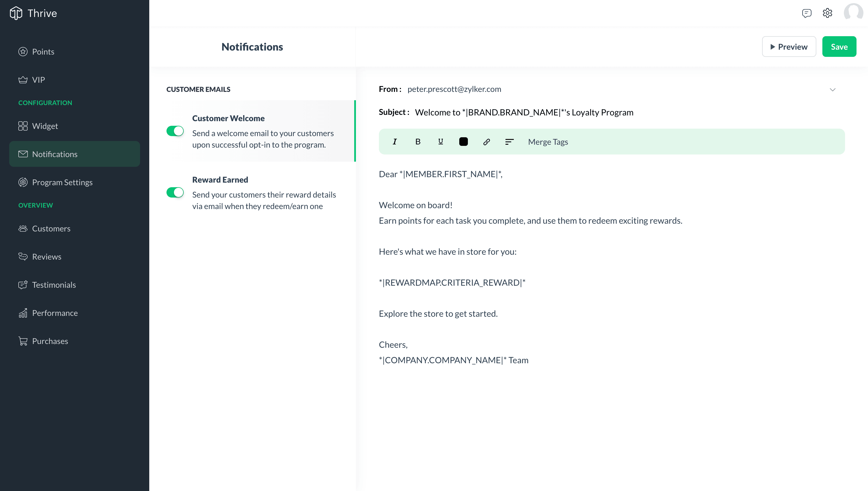Expand the From address dropdown

832,89
